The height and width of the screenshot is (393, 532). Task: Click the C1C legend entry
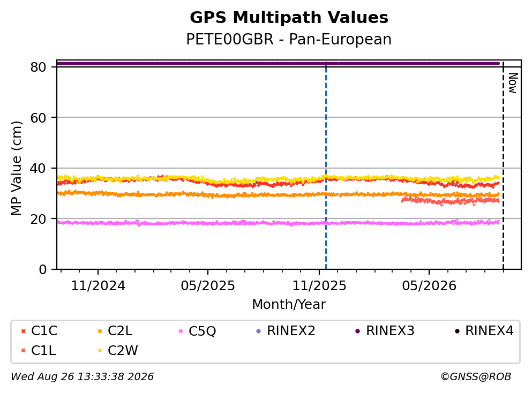(39, 330)
